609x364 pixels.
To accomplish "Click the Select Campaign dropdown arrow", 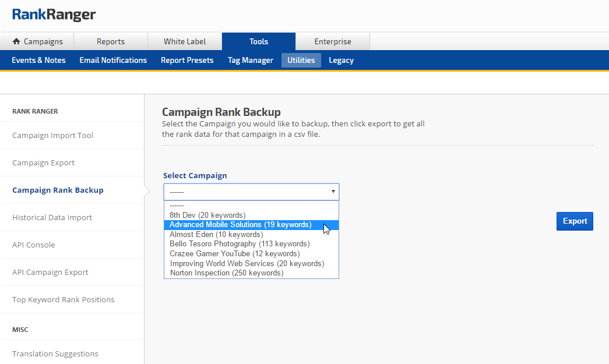I will (333, 192).
